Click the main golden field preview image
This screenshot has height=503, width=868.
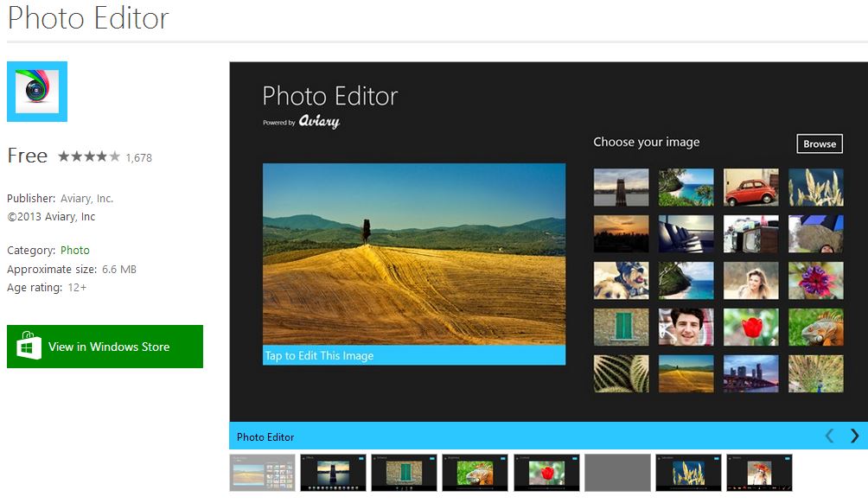coord(413,254)
